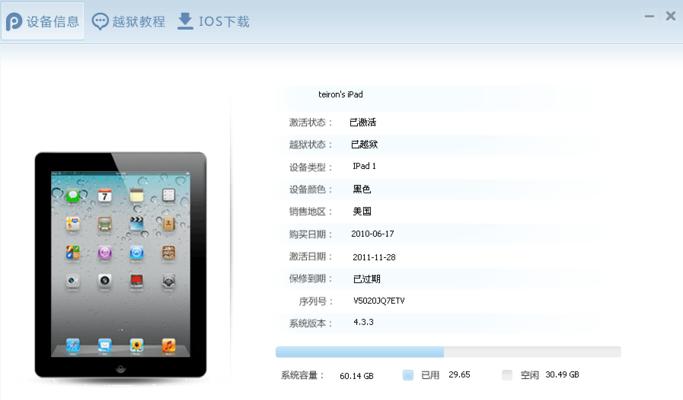Open the IOS下载 tab
This screenshot has height=400, width=683.
(213, 21)
